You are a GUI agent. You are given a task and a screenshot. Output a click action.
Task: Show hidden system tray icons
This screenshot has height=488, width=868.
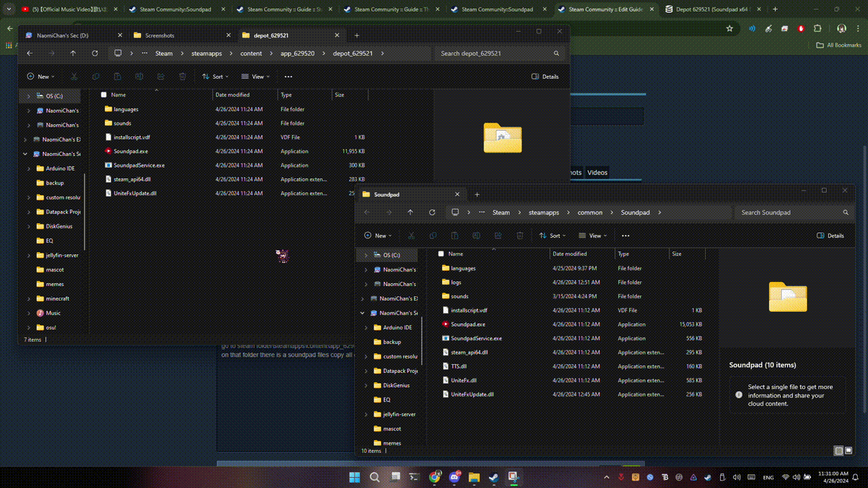pos(606,477)
